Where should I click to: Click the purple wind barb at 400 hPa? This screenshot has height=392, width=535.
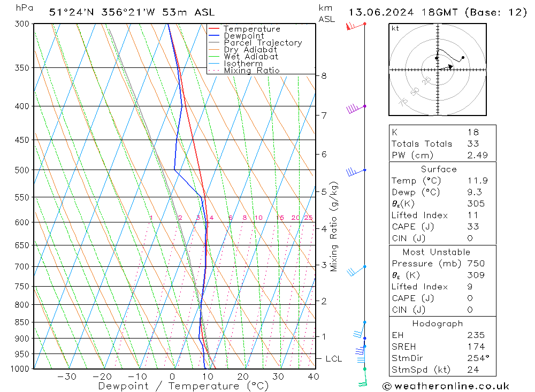point(356,109)
